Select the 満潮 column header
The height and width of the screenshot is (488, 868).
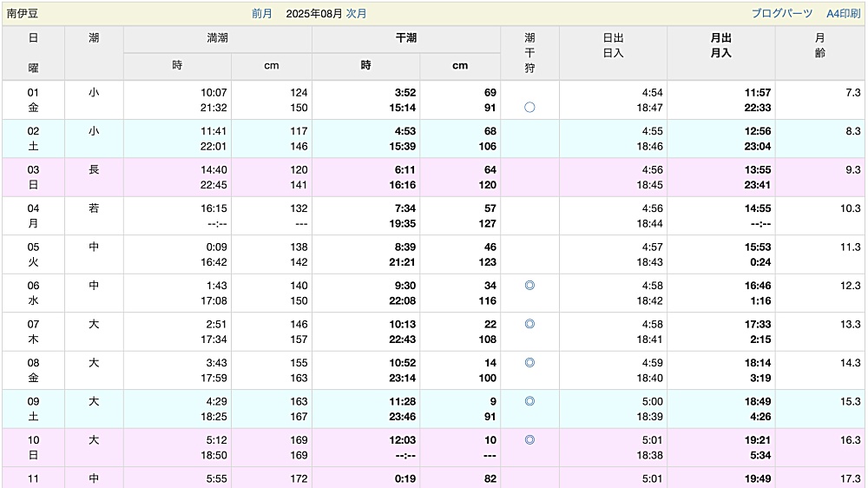point(218,38)
